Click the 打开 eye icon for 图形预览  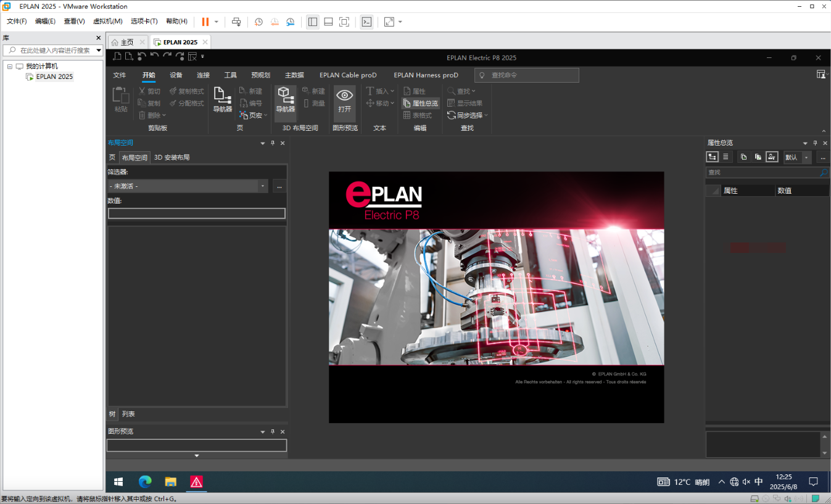pyautogui.click(x=344, y=99)
